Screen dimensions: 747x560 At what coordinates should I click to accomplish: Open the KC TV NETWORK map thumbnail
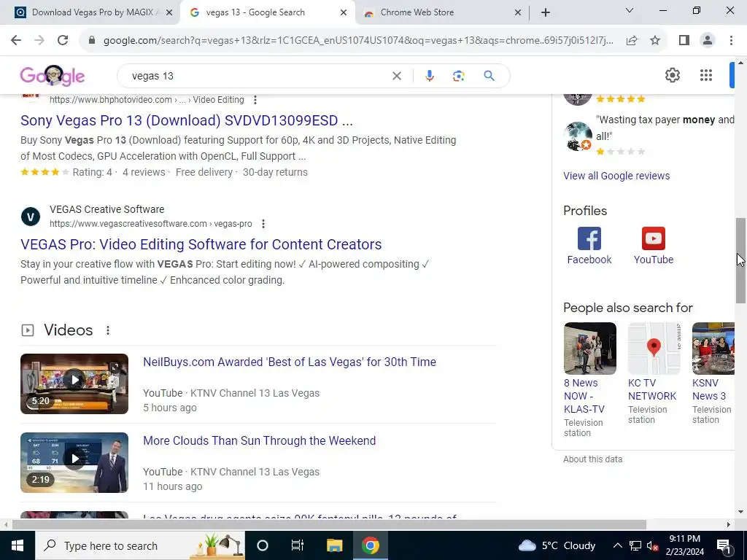pyautogui.click(x=654, y=349)
